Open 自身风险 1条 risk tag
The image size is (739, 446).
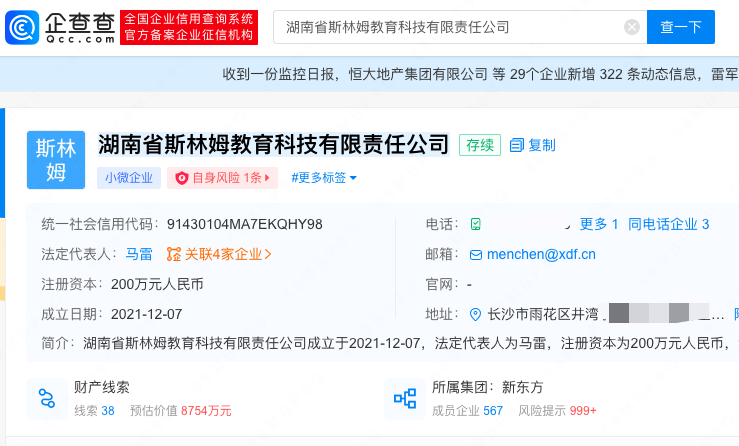click(x=222, y=178)
